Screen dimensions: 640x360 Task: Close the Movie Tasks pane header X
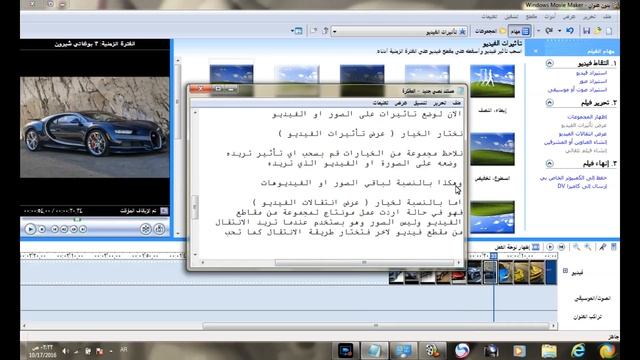536,51
